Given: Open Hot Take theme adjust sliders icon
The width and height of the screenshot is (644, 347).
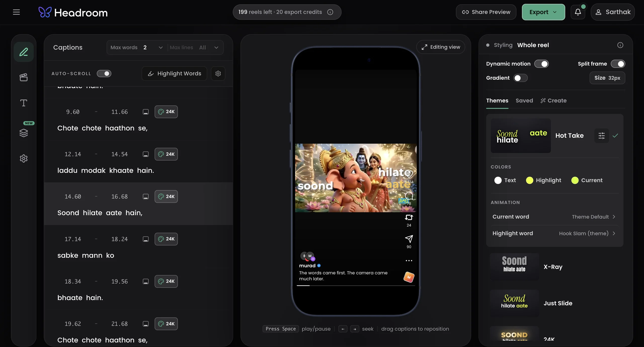Looking at the screenshot, I should (x=601, y=136).
